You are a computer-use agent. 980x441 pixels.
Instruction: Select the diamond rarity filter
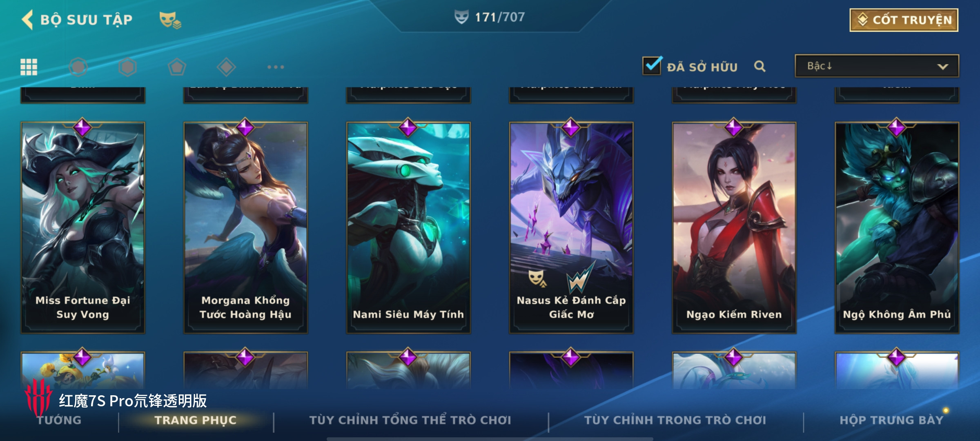point(226,67)
